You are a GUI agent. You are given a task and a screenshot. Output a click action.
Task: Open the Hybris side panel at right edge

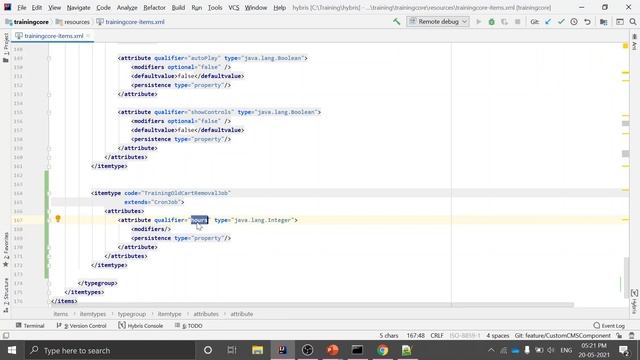point(634,302)
